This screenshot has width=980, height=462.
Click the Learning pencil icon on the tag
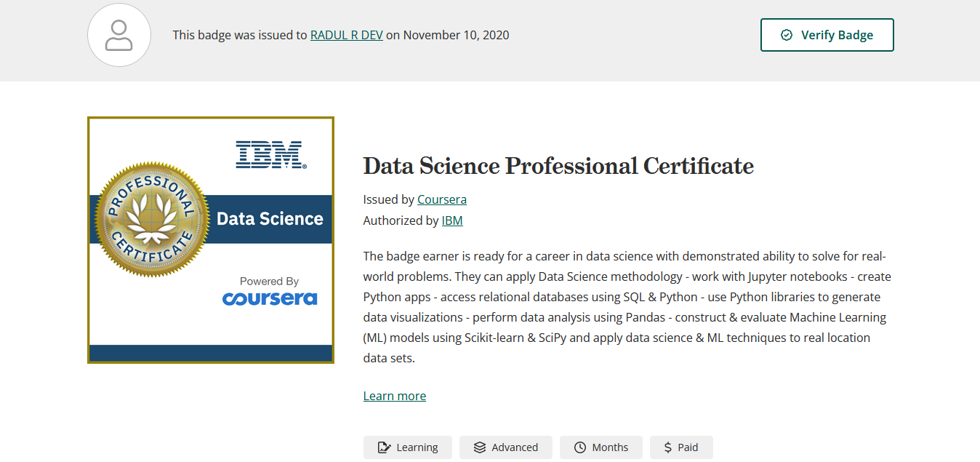(385, 447)
